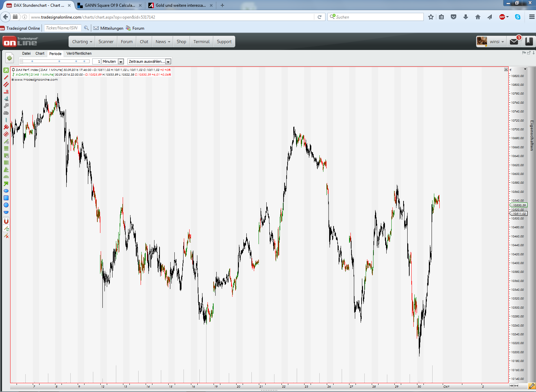Select the Gann angle tool

pyautogui.click(x=6, y=141)
